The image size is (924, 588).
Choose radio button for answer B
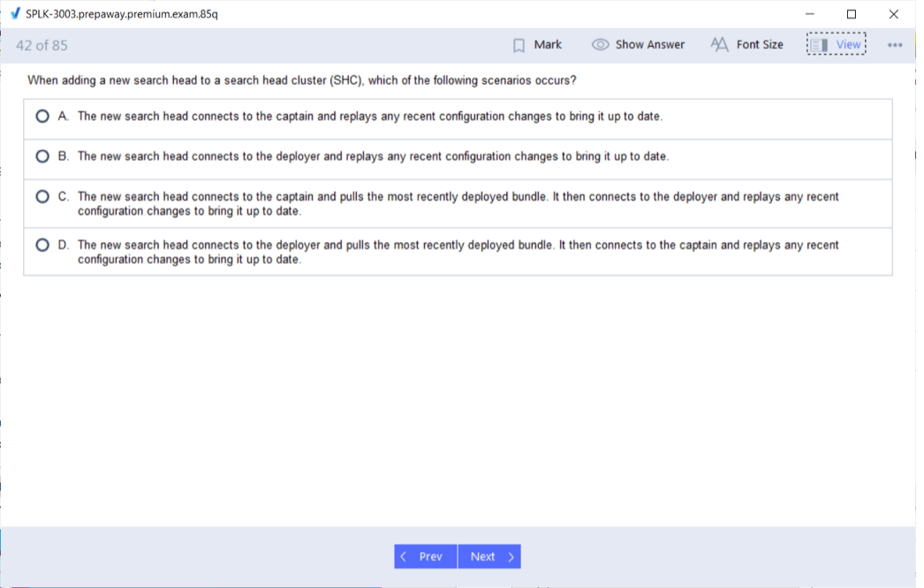coord(42,156)
